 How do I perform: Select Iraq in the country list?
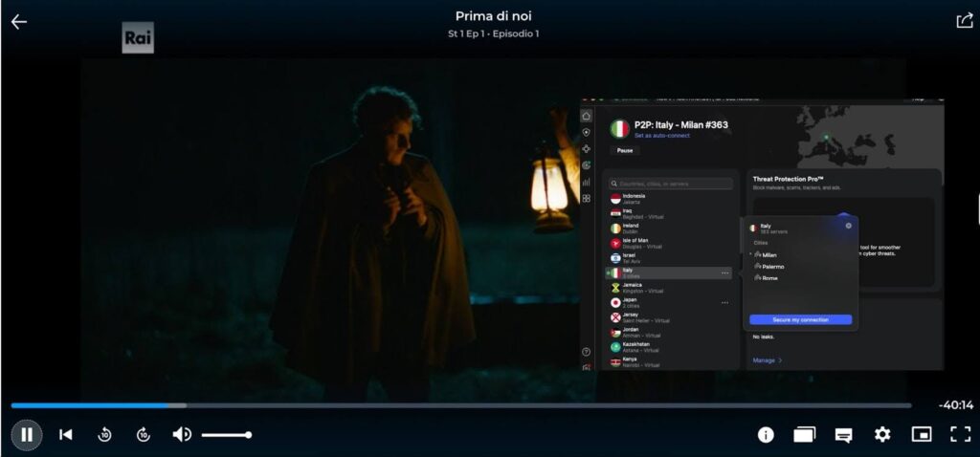click(x=671, y=213)
